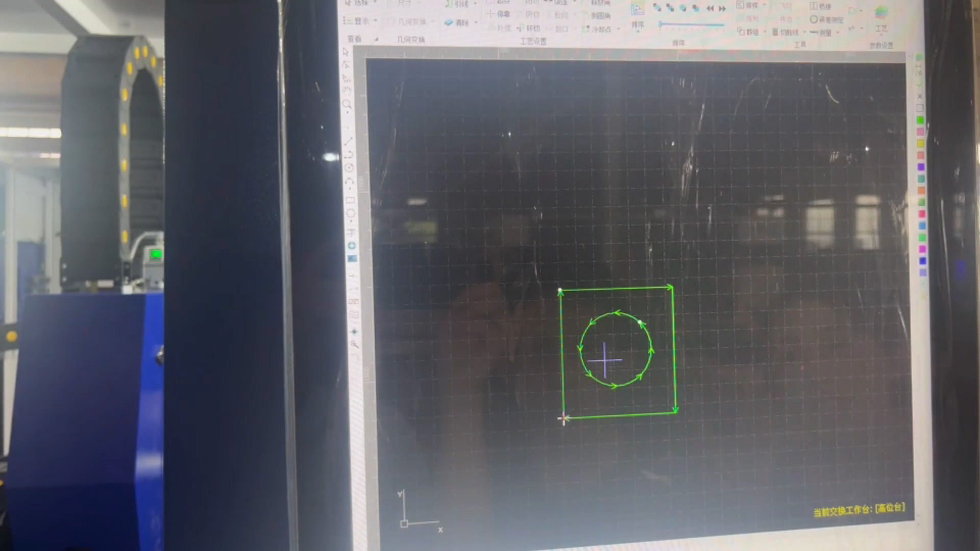Click the 测量 measure tool
The width and height of the screenshot is (980, 551).
click(x=822, y=33)
